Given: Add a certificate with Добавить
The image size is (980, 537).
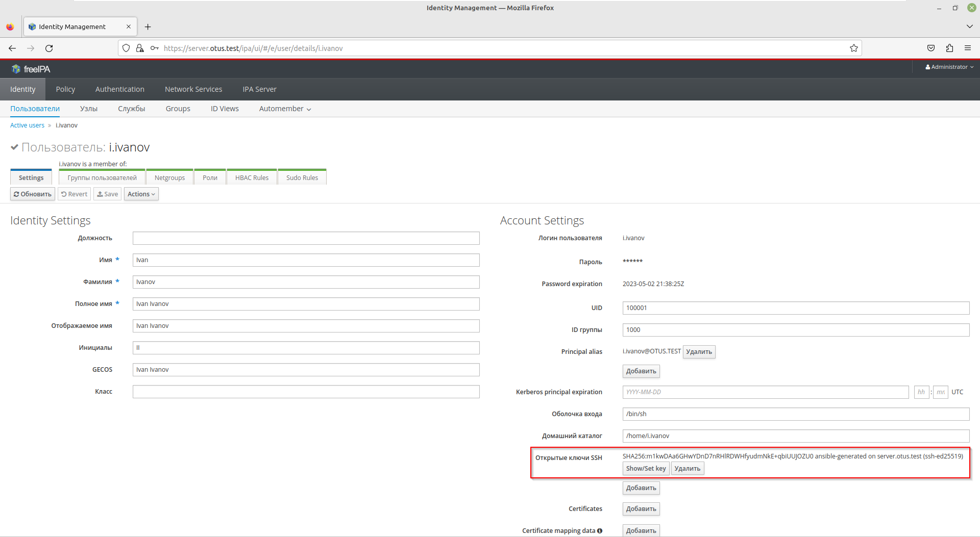Looking at the screenshot, I should tap(641, 509).
